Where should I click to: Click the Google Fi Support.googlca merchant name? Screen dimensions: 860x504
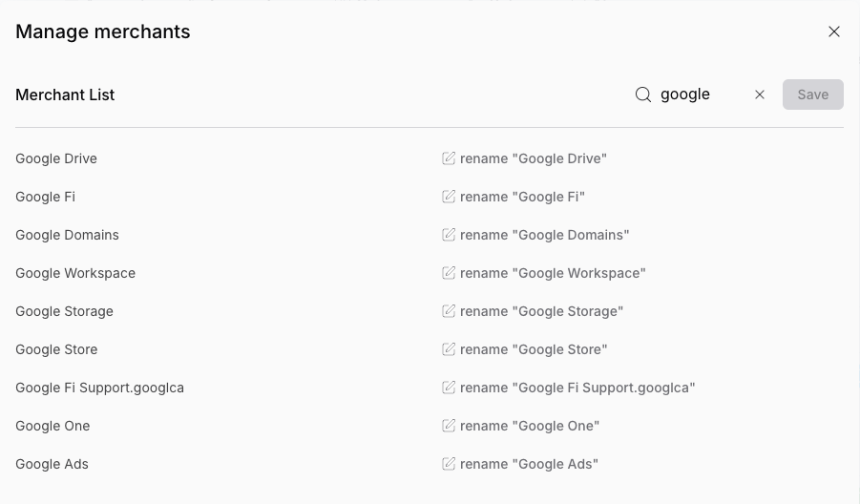click(x=99, y=388)
